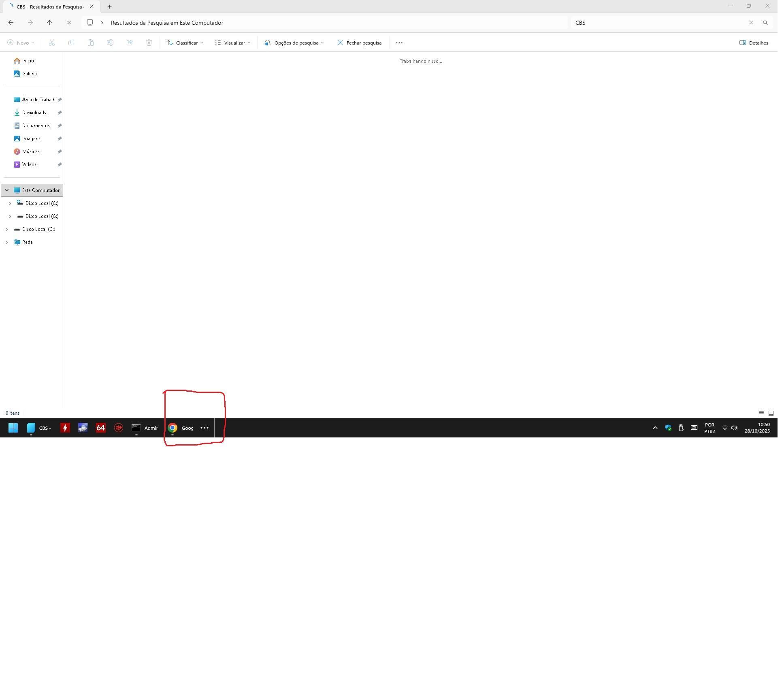Clear the CBS search text
Screen dimensions: 784x676
[x=750, y=23]
